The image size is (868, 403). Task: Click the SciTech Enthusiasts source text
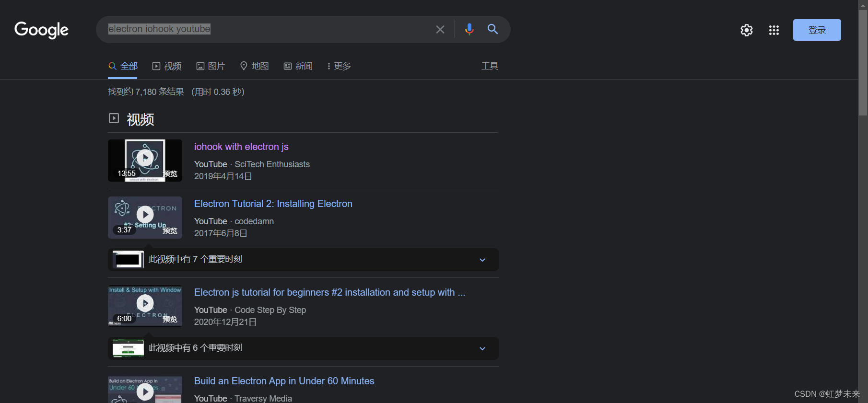(272, 164)
